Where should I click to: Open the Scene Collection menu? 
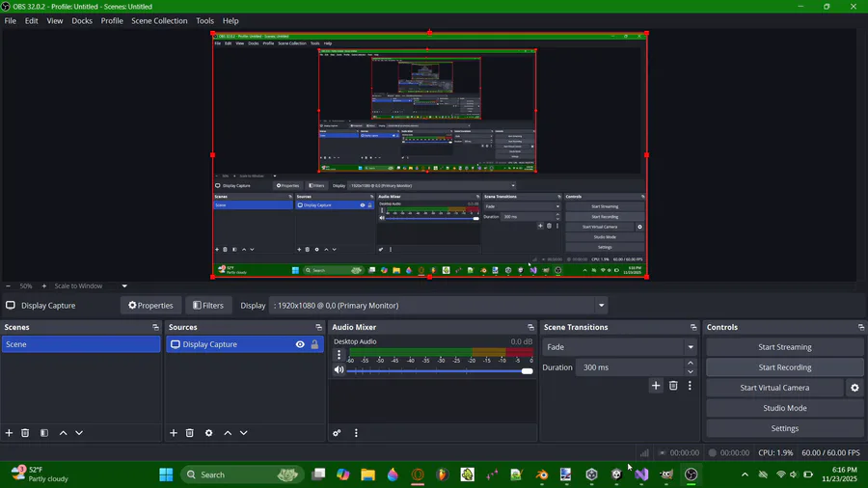pos(159,20)
